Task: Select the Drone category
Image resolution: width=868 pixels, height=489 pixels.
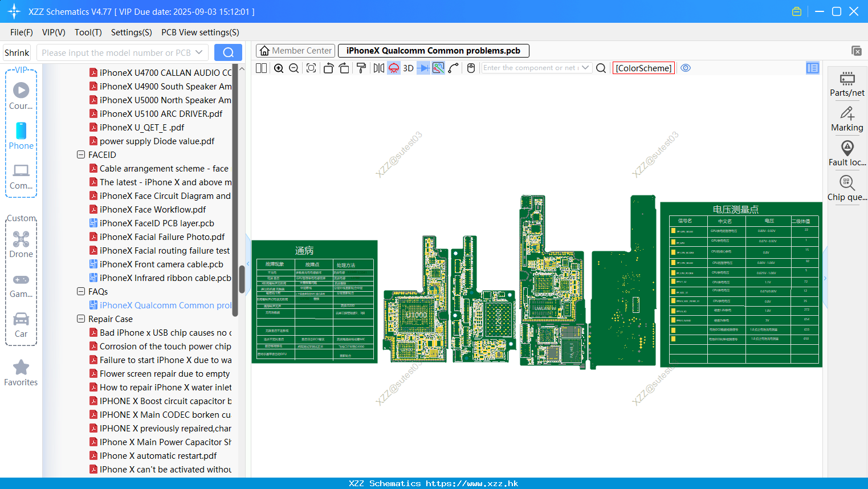Action: (x=21, y=244)
